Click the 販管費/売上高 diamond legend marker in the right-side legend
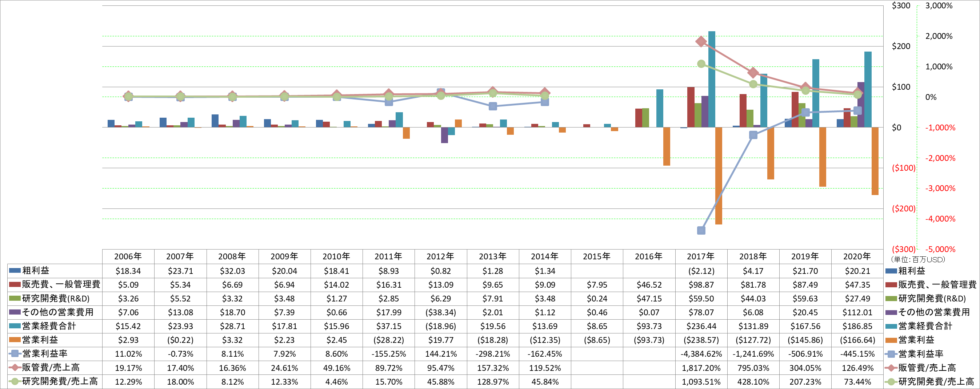Screen dimensions: 980x389 [x=891, y=368]
